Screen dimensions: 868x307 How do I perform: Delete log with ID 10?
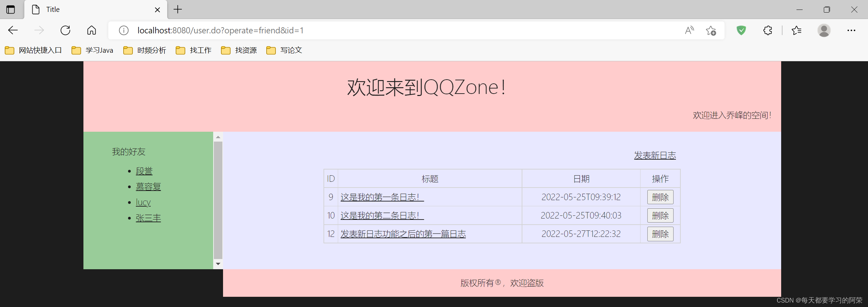coord(660,215)
